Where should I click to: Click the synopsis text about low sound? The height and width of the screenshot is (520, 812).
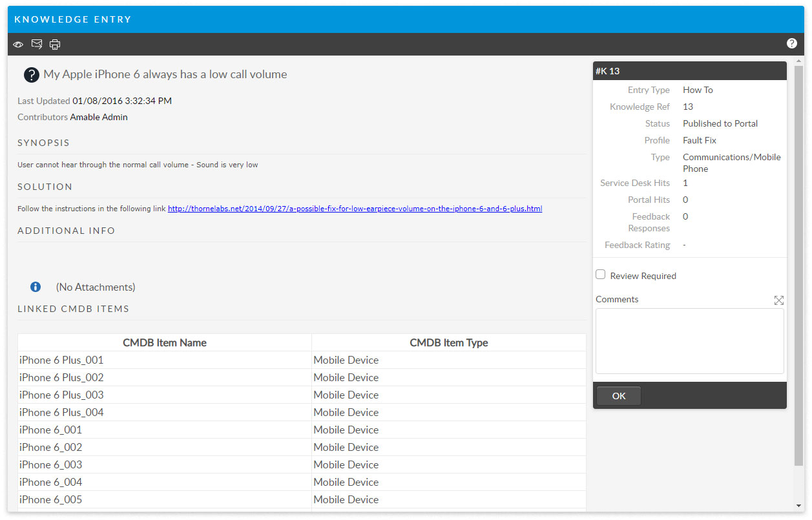point(138,165)
